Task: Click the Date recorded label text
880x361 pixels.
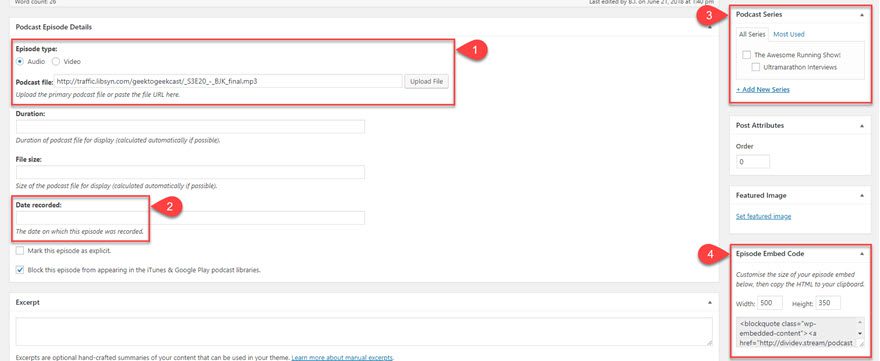Action: 39,205
